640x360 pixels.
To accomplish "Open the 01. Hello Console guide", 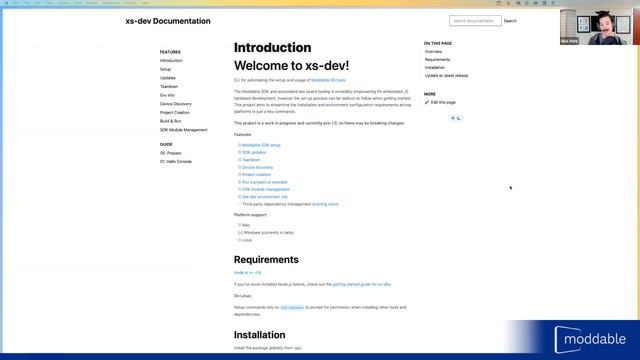I will (x=176, y=162).
